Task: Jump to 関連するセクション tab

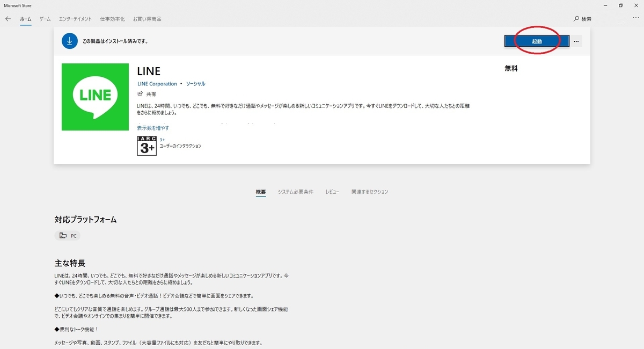Action: tap(370, 192)
